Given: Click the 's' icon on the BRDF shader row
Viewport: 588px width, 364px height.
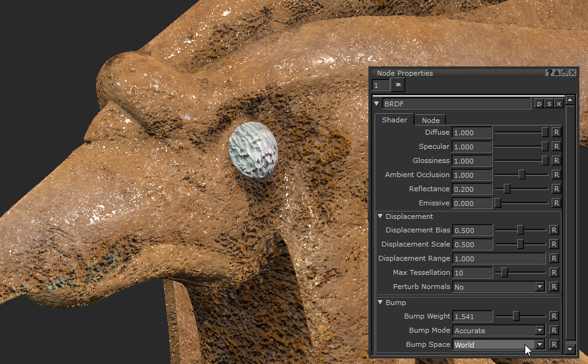Looking at the screenshot, I should pos(549,103).
